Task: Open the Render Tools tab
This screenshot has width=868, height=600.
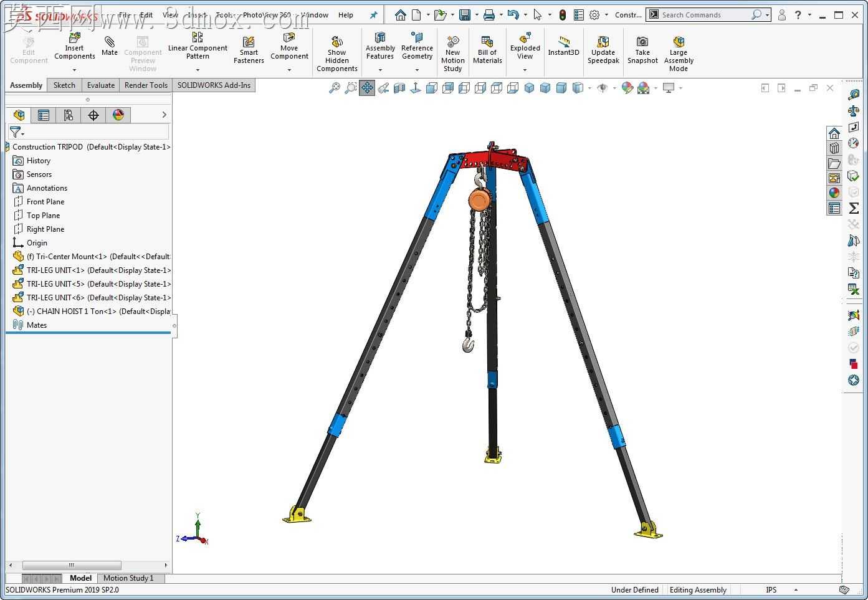Action: [x=146, y=85]
